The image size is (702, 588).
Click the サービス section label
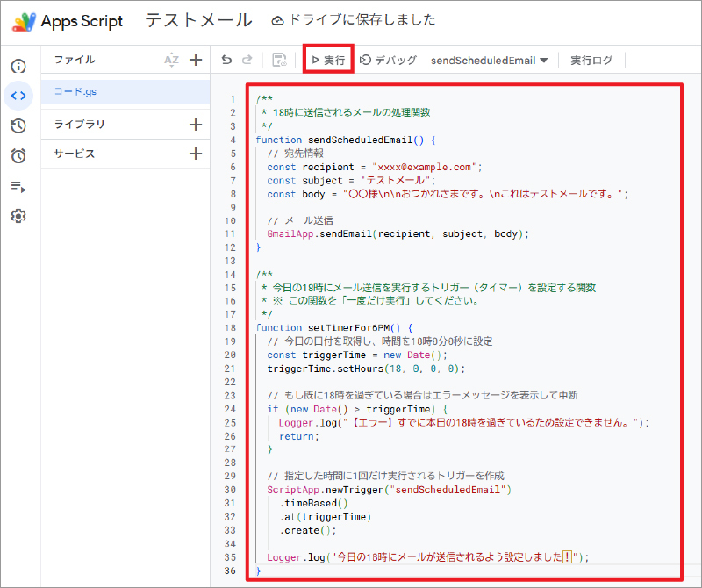(x=75, y=154)
